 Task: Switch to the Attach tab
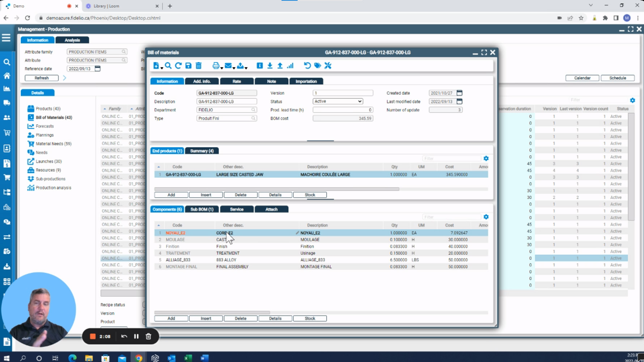(271, 209)
